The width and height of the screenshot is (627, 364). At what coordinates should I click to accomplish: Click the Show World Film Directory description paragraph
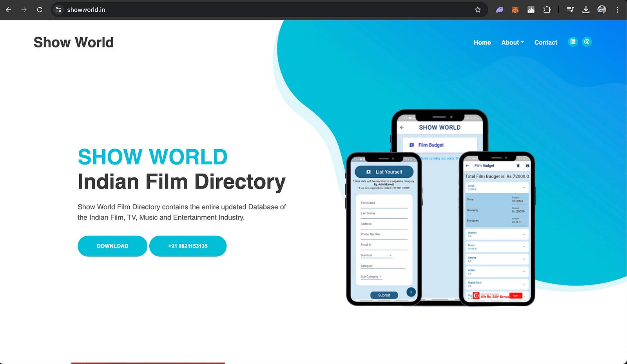click(x=182, y=212)
